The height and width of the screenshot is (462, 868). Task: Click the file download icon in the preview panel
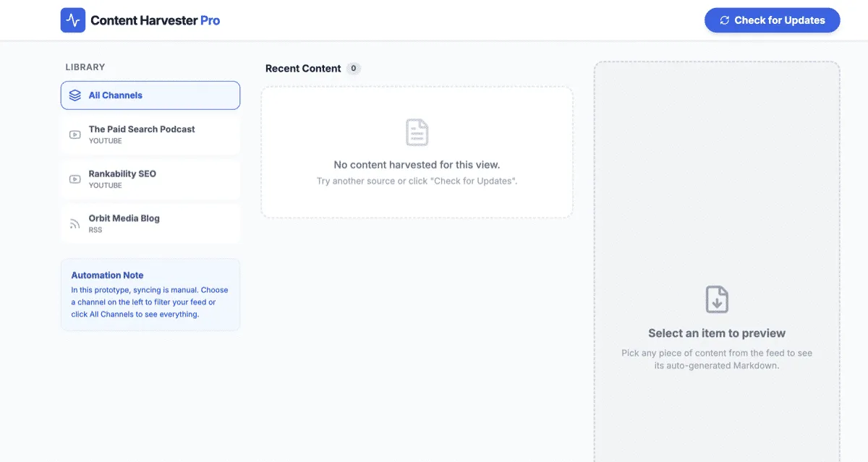(717, 299)
